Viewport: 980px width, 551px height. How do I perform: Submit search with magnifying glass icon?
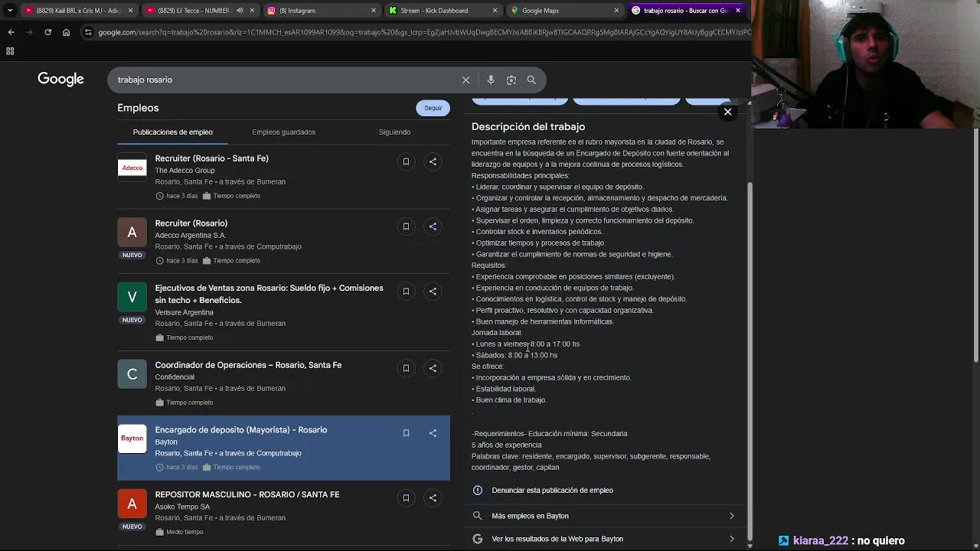[x=531, y=80]
